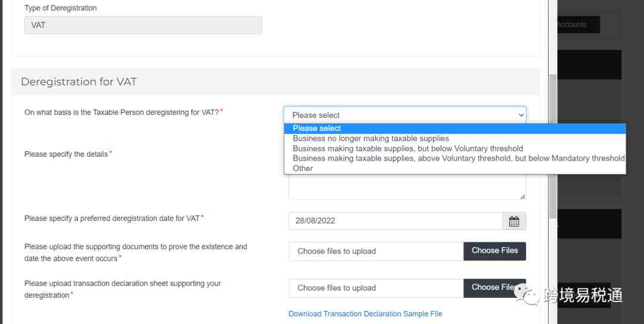Screen dimensions: 644x324
Task: Click the details text area
Action: 407,188
